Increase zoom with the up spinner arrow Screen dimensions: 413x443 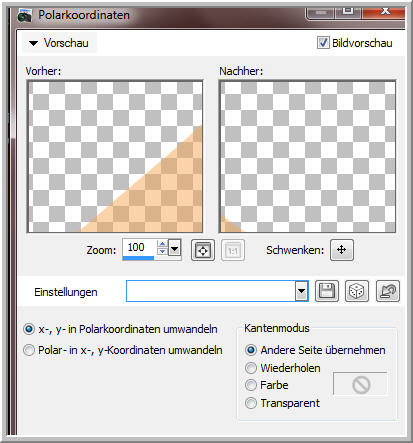tap(162, 244)
